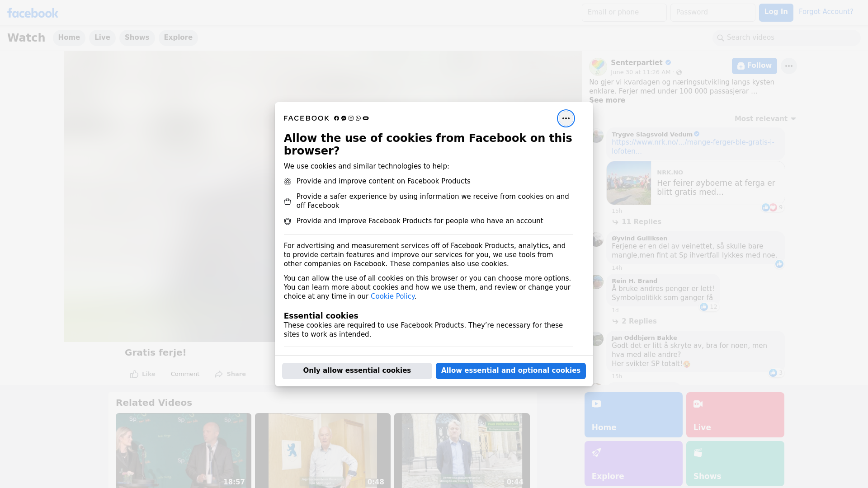
Task: Switch to Watch Explore tab
Action: (x=178, y=38)
